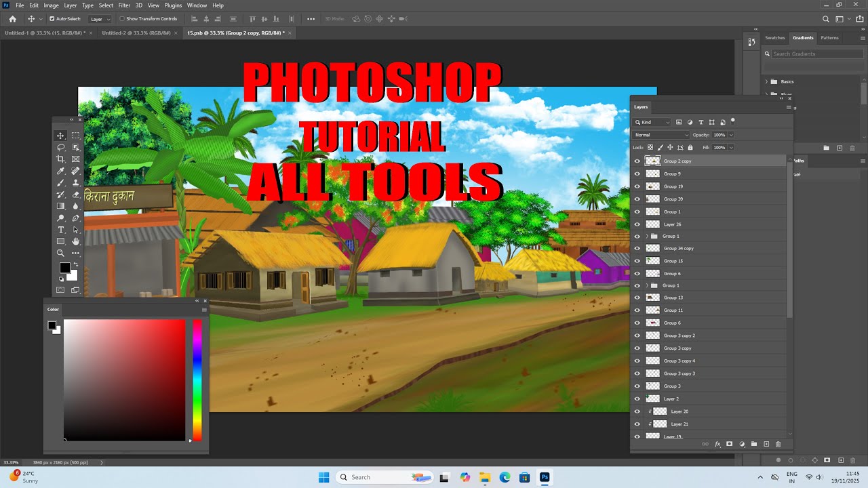Select the Eyedropper tool
The height and width of the screenshot is (488, 868).
(x=61, y=171)
